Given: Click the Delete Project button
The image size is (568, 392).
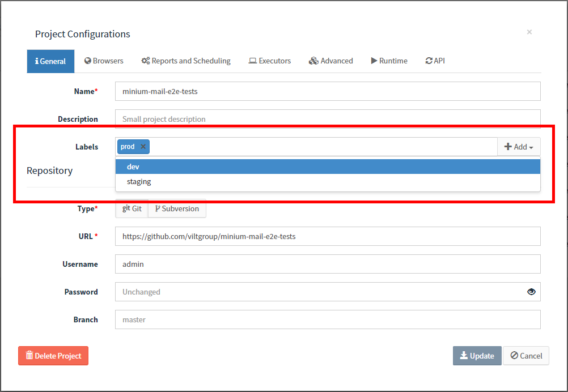Looking at the screenshot, I should (53, 356).
